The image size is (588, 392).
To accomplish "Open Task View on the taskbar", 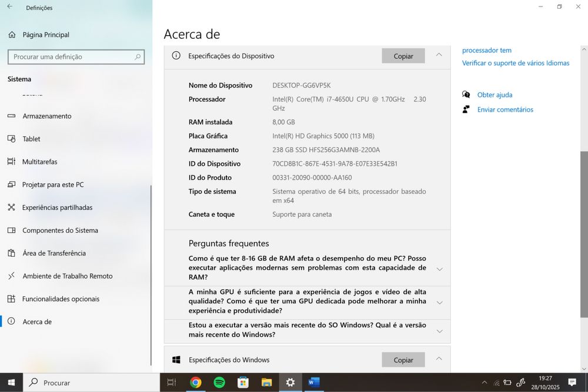I will (171, 382).
